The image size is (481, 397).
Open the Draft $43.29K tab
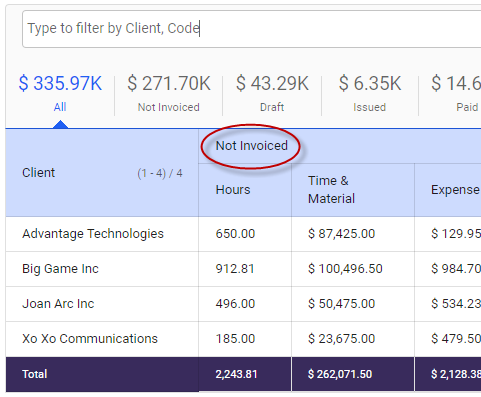pos(272,93)
